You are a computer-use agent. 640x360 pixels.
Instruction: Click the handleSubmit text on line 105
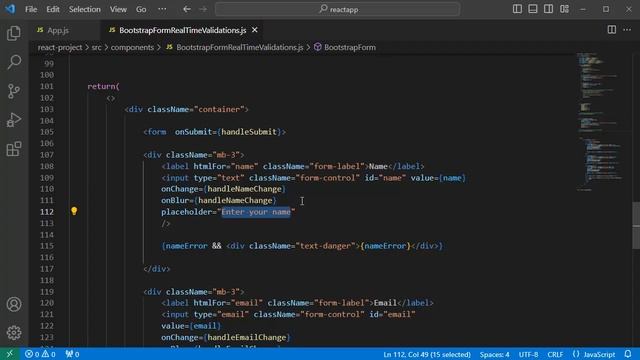click(x=249, y=132)
